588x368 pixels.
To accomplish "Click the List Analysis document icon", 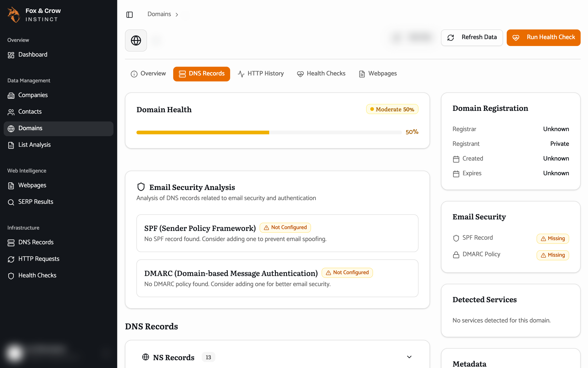I will point(11,145).
